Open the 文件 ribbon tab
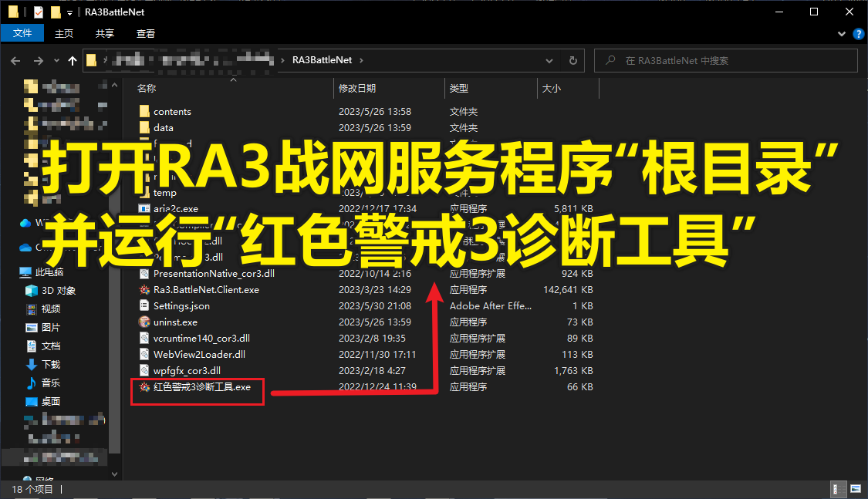Screen dimensions: 868x499 click(22, 33)
